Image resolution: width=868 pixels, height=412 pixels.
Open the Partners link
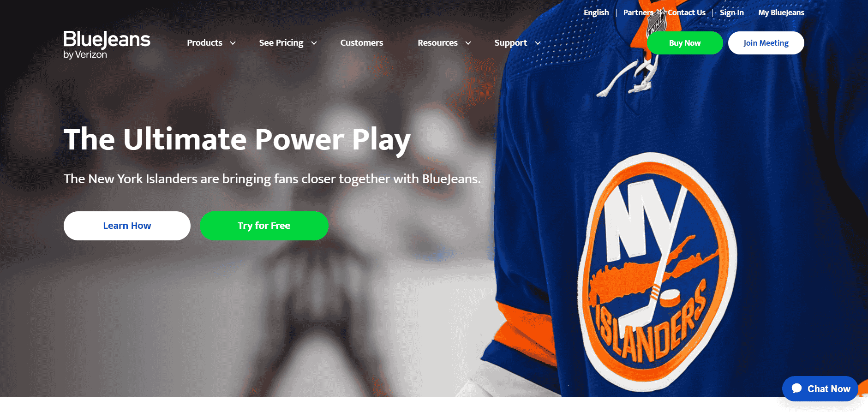pyautogui.click(x=638, y=12)
